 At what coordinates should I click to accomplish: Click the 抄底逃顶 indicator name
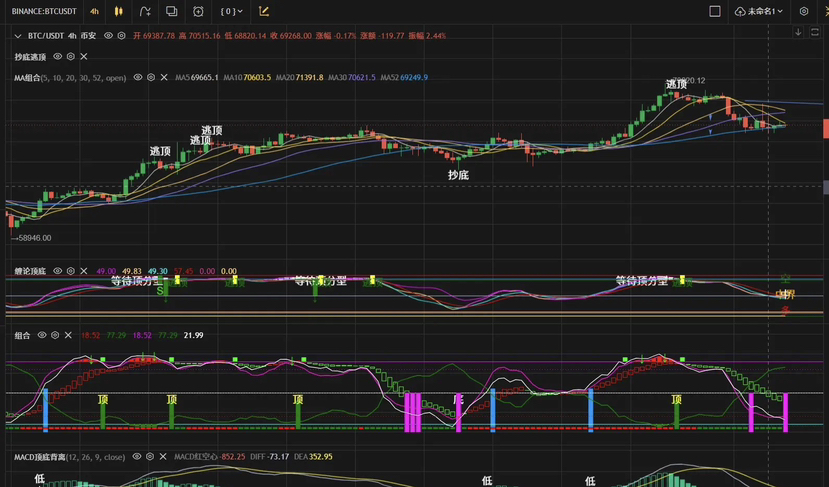point(30,57)
